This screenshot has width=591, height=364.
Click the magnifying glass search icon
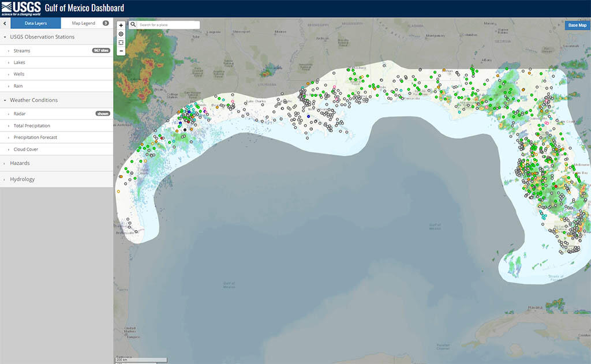(x=132, y=25)
